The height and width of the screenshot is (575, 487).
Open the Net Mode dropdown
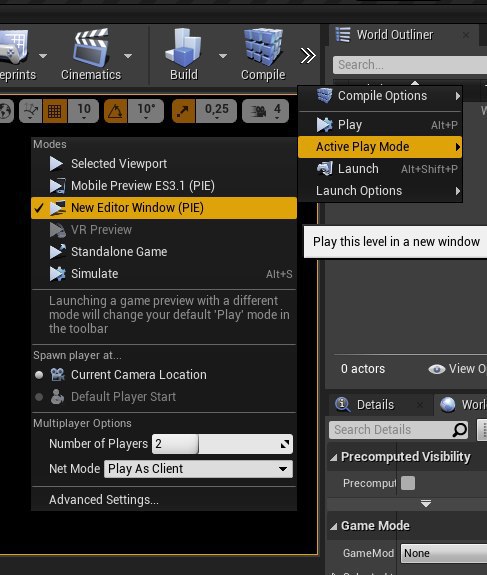(x=198, y=469)
